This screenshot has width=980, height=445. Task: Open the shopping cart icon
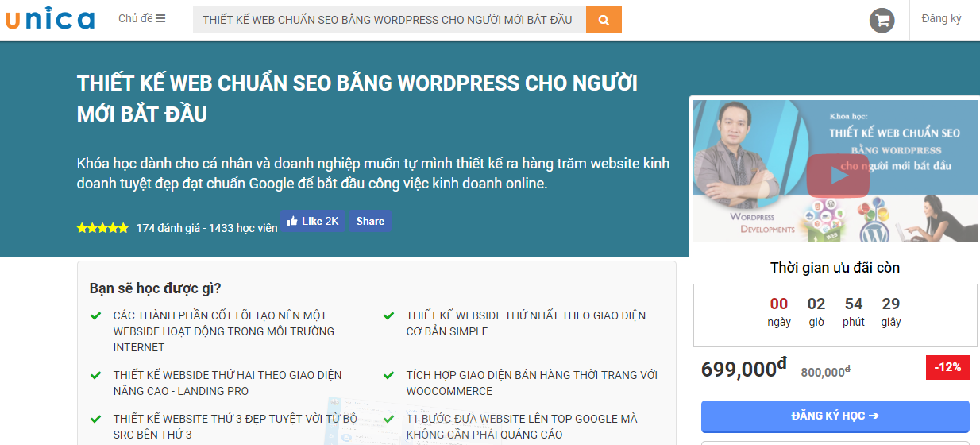[882, 20]
